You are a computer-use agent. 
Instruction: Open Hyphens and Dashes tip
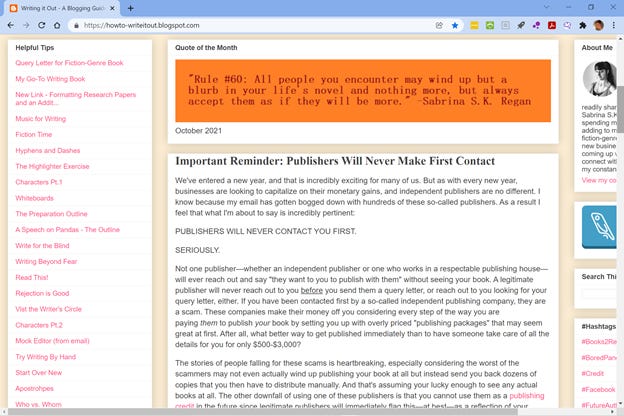coord(48,150)
